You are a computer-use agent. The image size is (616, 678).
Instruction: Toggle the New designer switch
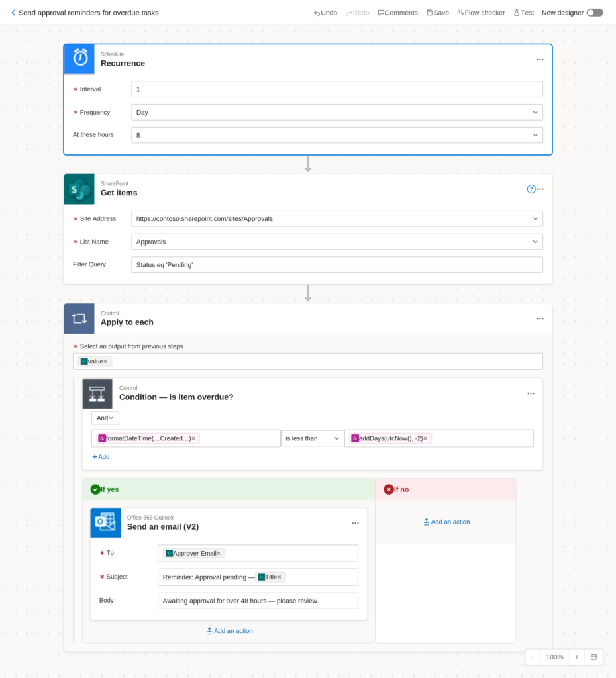tap(595, 13)
